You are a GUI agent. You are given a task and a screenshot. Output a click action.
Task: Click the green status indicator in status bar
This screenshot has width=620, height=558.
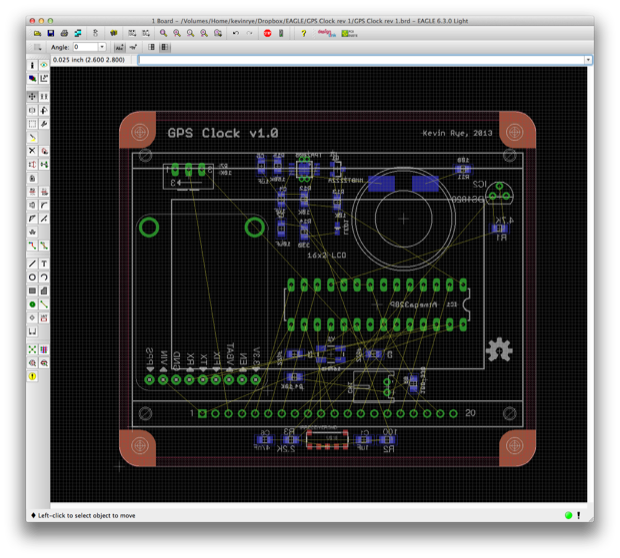[569, 515]
